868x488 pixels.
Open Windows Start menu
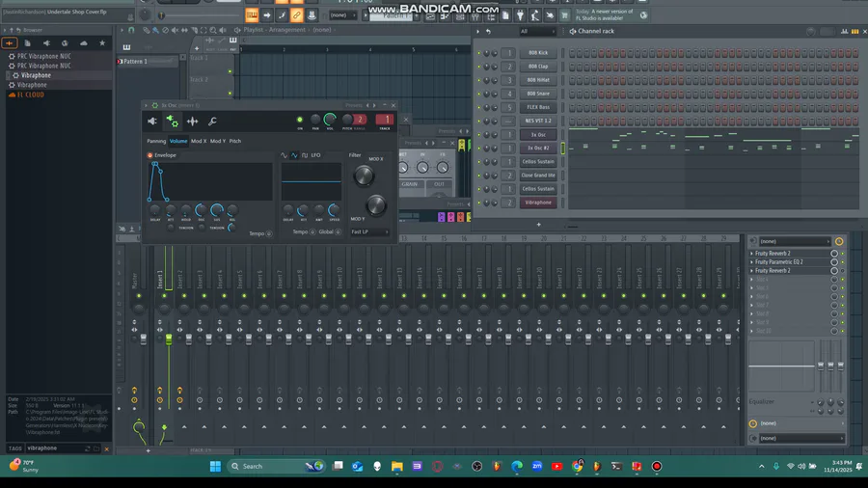tap(215, 467)
